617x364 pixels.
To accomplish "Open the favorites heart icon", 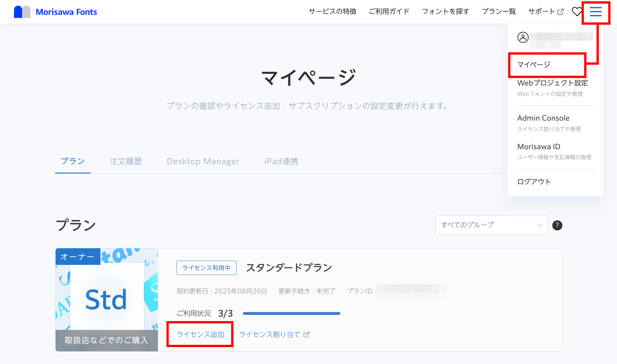I will [x=577, y=12].
